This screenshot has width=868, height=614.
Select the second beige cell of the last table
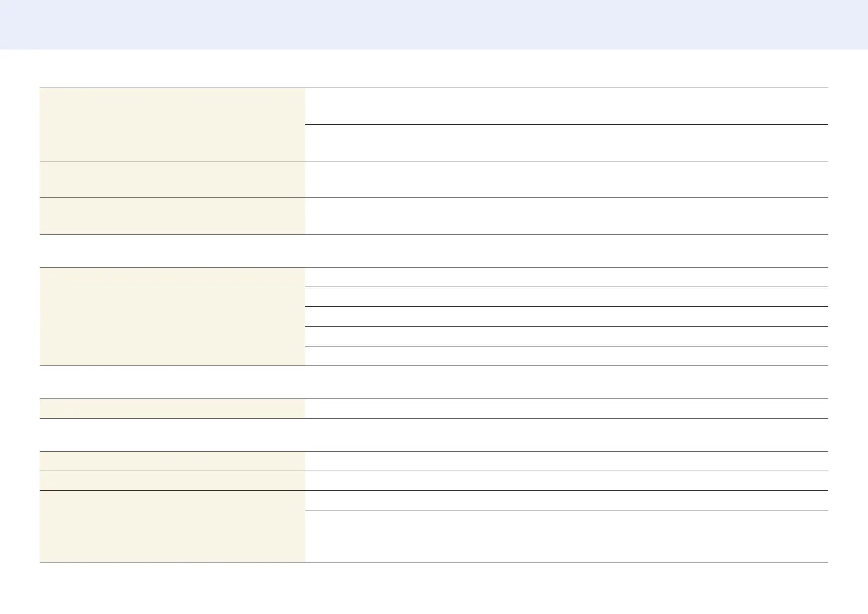pos(172,480)
